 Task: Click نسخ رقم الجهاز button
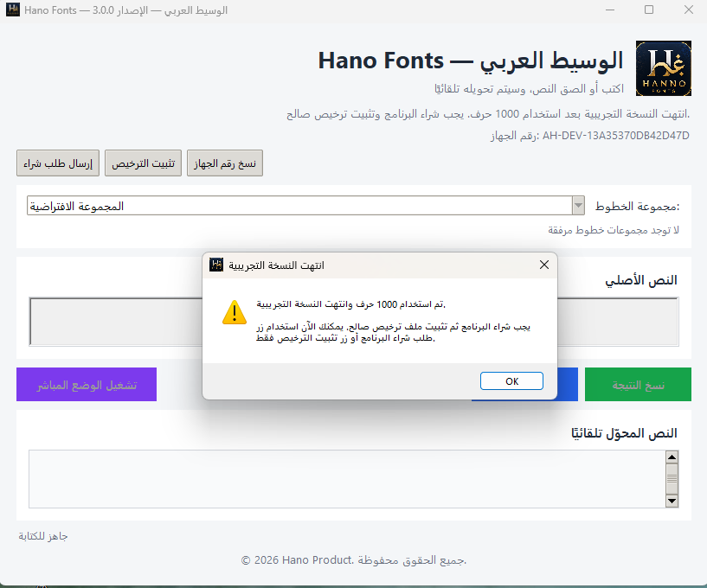tap(224, 163)
